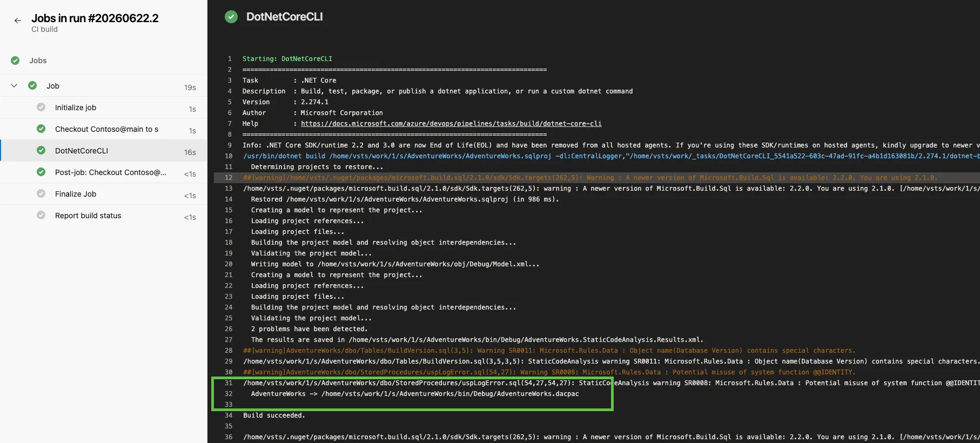Click the End of Life info line 9
This screenshot has height=443, width=980.
[x=611, y=145]
